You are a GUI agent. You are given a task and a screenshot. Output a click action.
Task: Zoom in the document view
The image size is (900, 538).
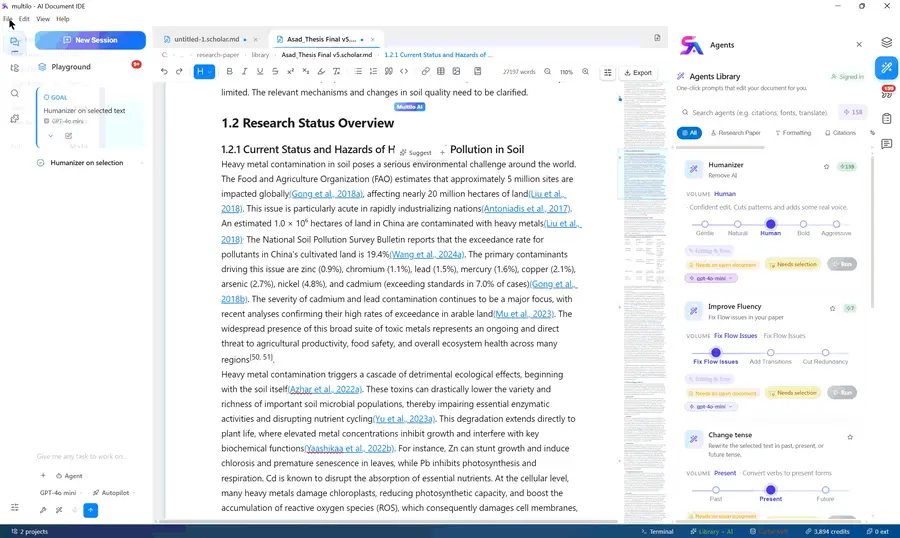click(x=585, y=72)
